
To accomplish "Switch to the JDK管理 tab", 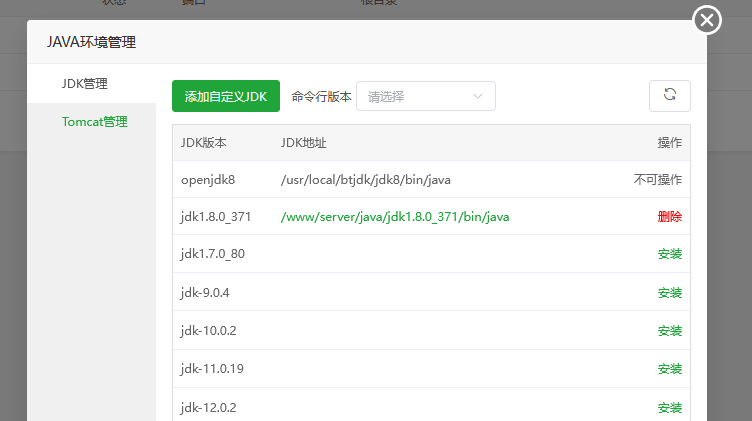I will 85,83.
